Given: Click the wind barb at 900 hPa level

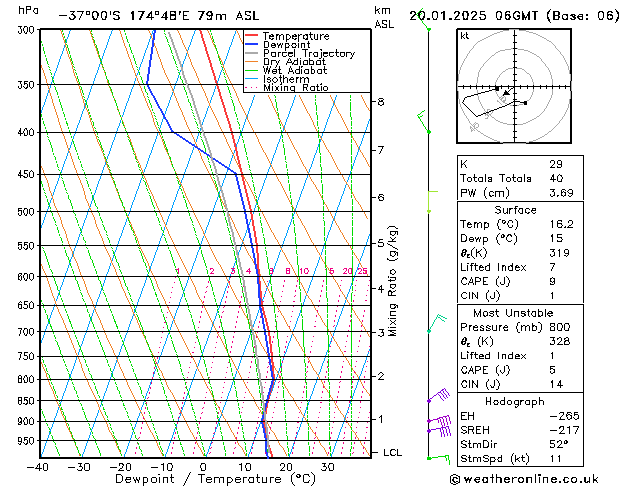Looking at the screenshot, I should click(x=439, y=420).
